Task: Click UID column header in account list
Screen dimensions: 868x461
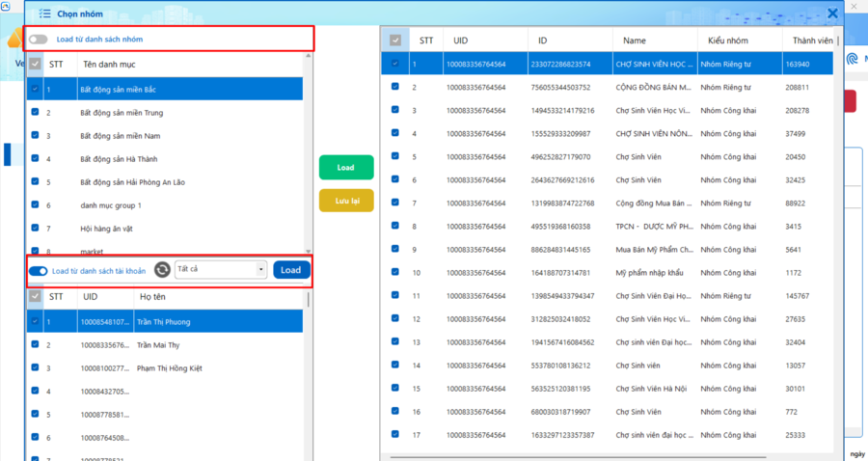Action: coord(91,297)
